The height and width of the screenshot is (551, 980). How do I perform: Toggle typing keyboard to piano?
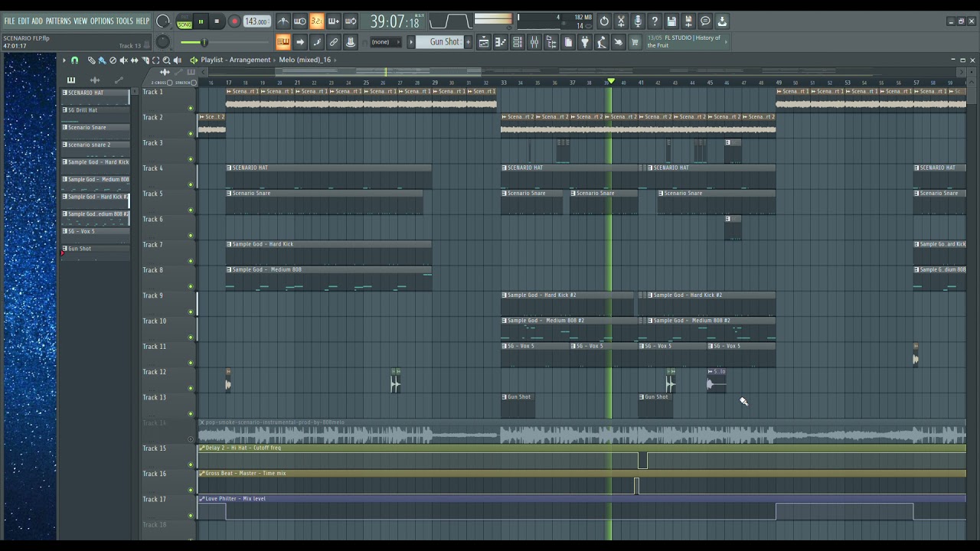(284, 42)
